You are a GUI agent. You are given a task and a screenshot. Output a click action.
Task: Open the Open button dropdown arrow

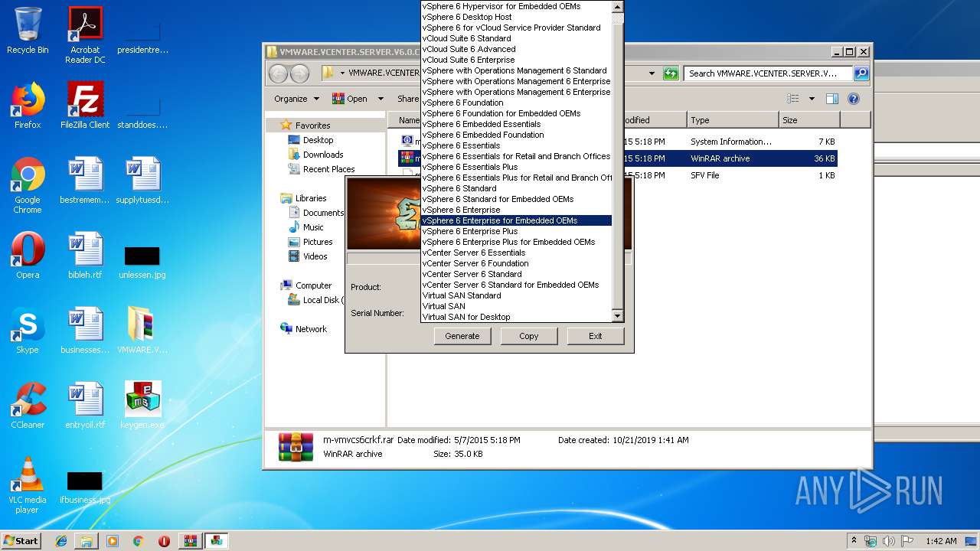coord(381,99)
